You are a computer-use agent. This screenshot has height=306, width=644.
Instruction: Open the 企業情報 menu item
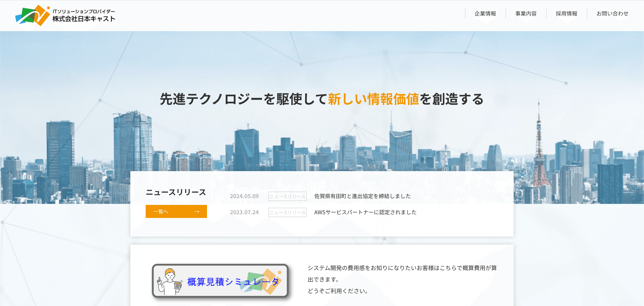pos(485,13)
